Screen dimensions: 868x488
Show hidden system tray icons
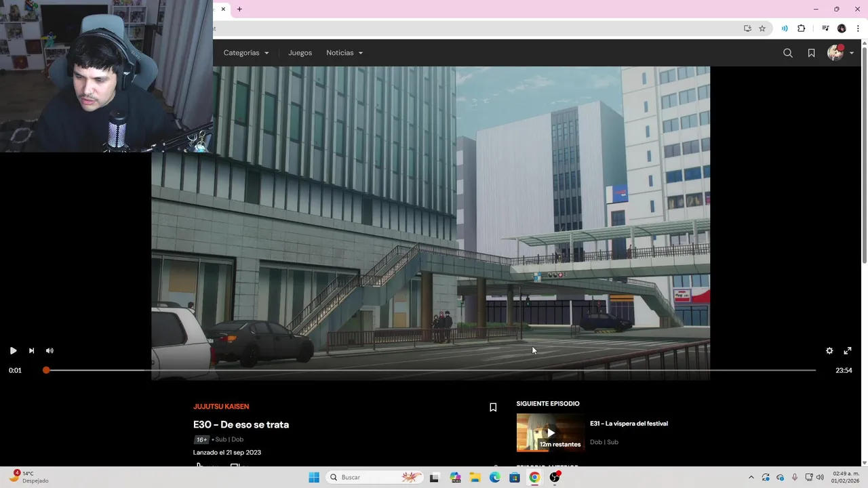(x=751, y=477)
